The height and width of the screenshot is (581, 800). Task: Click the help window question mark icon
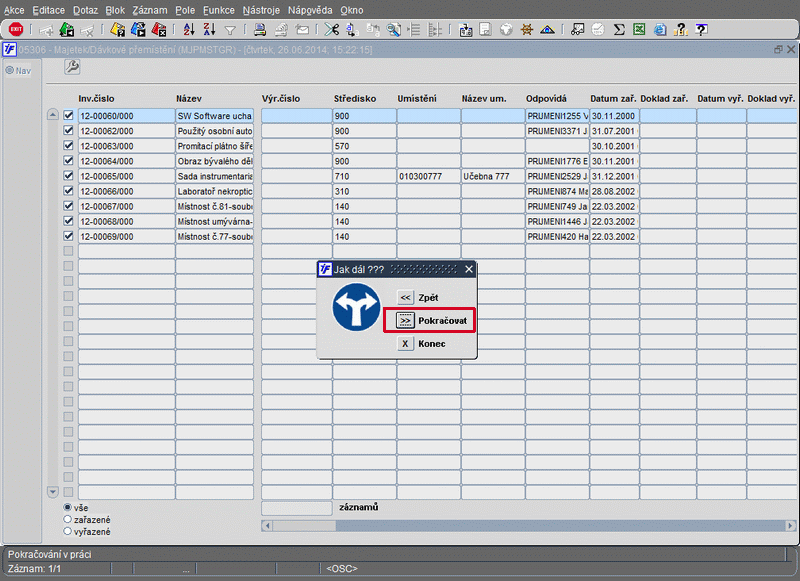click(x=702, y=30)
